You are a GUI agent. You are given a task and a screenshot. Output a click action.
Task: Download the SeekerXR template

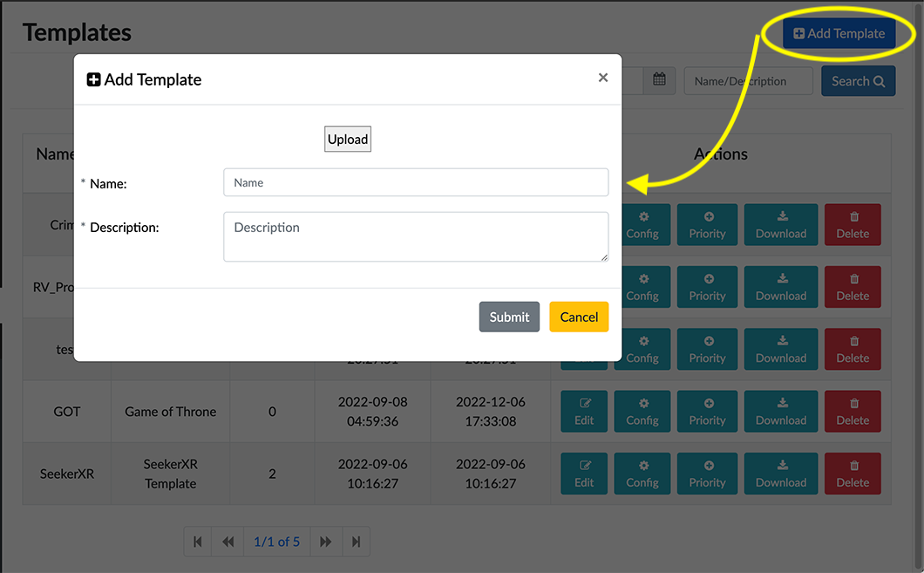[x=781, y=474]
